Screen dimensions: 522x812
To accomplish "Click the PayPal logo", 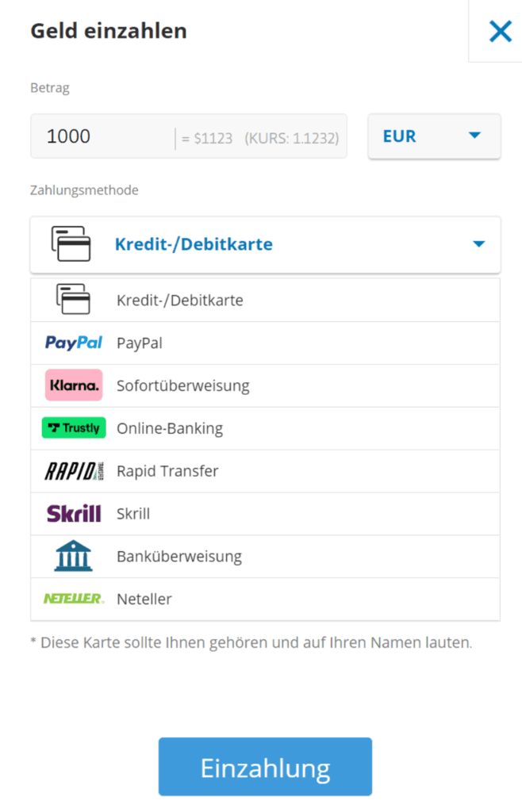I will (x=73, y=343).
